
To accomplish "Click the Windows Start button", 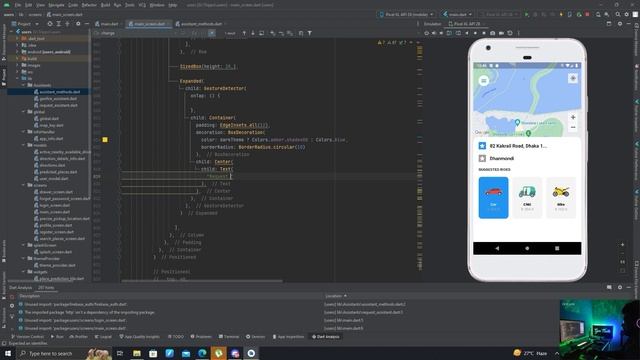I will point(7,353).
